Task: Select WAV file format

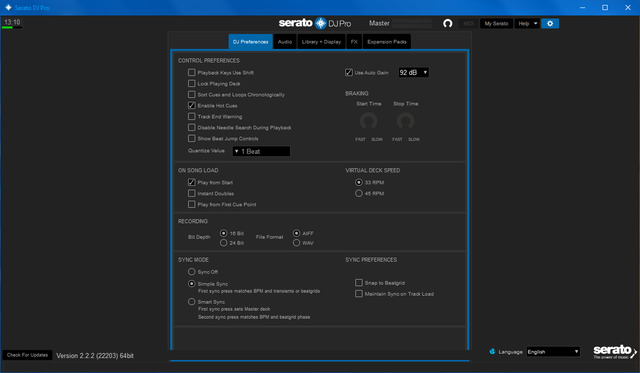Action: [296, 242]
